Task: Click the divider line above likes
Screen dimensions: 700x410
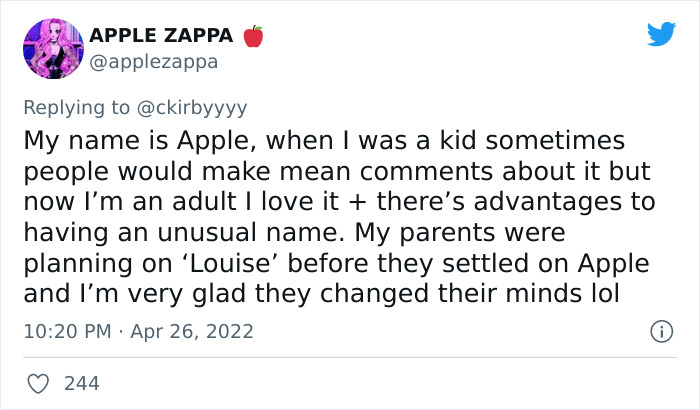Action: point(350,357)
